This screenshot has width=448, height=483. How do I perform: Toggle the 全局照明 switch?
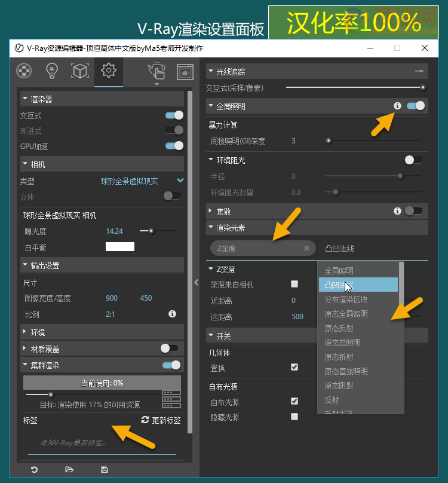(x=416, y=106)
